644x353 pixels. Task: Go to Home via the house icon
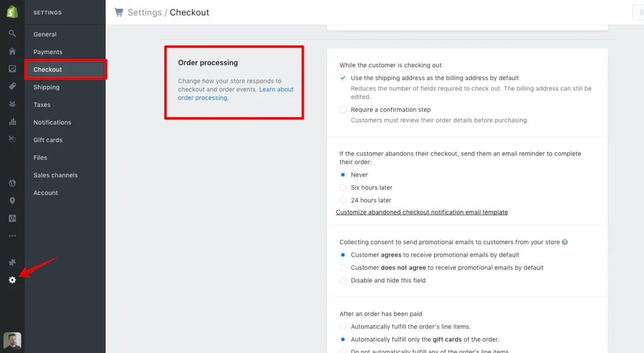12,51
